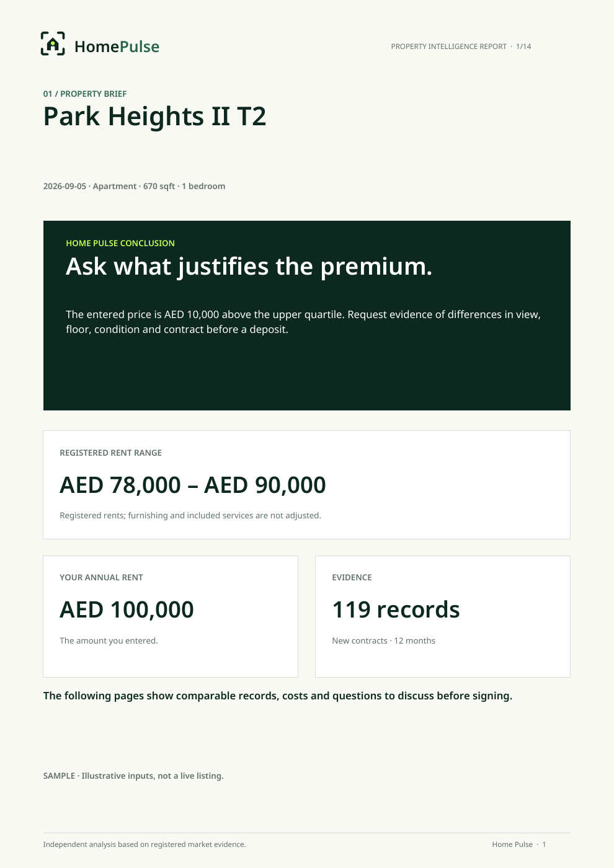Viewport: 614px width, 868px height.
Task: Open the Your Annual Rent card
Action: [171, 616]
